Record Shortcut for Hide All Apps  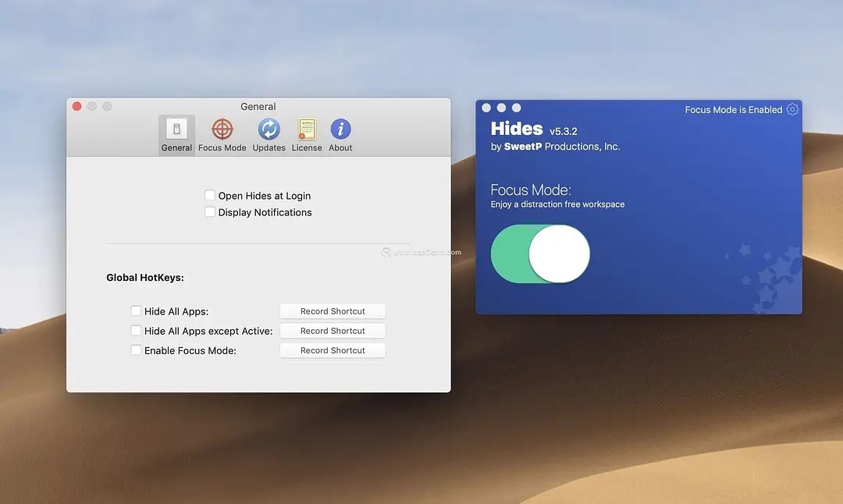(333, 311)
